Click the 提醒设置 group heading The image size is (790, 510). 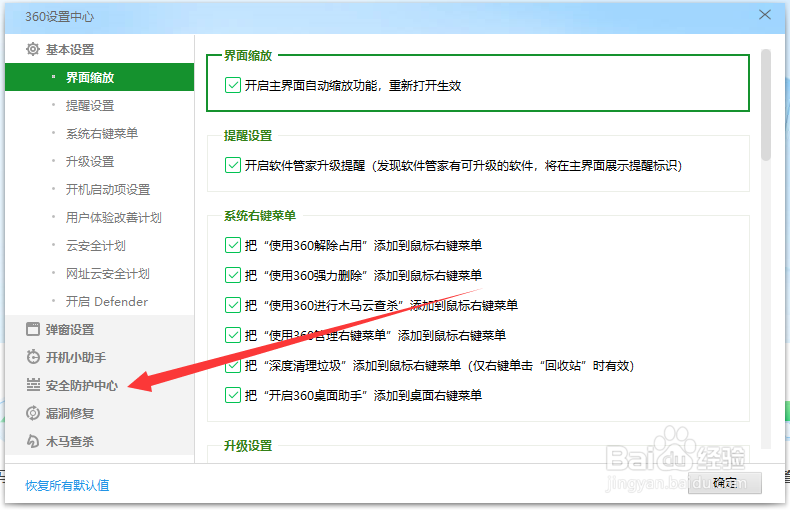click(248, 136)
